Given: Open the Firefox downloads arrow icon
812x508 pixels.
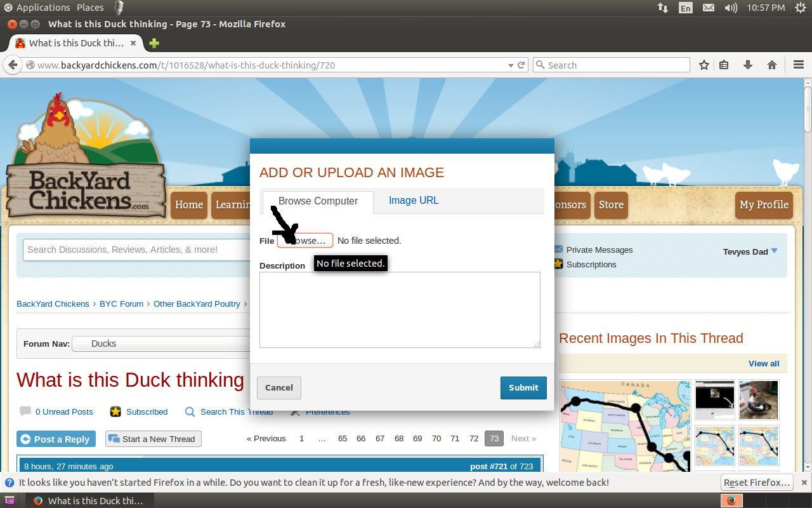Looking at the screenshot, I should (748, 65).
